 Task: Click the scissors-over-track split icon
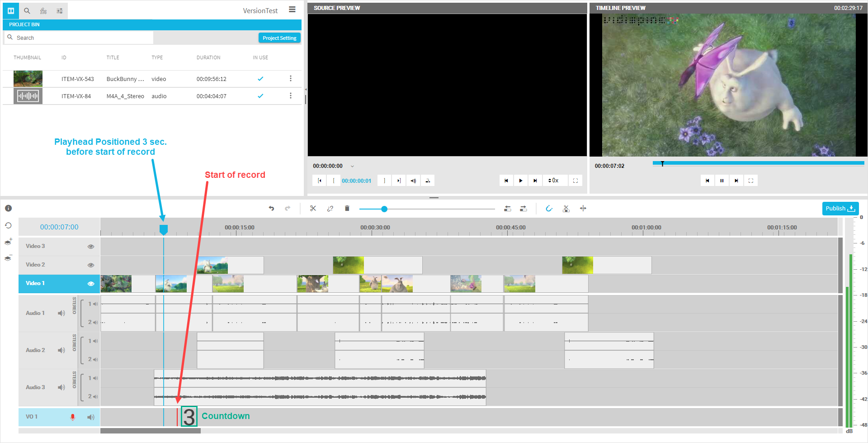coord(566,209)
